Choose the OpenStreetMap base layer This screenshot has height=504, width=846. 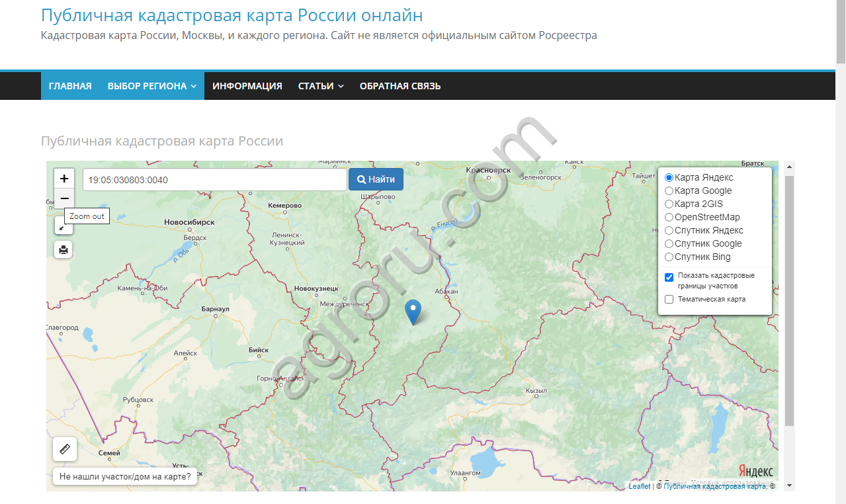pos(669,217)
